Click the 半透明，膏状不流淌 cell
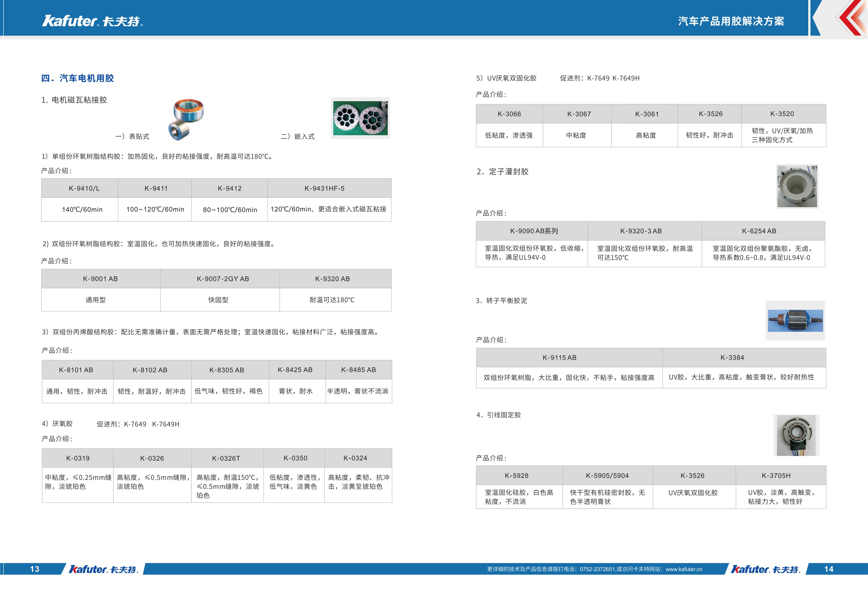Screen dimensions: 868x589 (359, 391)
